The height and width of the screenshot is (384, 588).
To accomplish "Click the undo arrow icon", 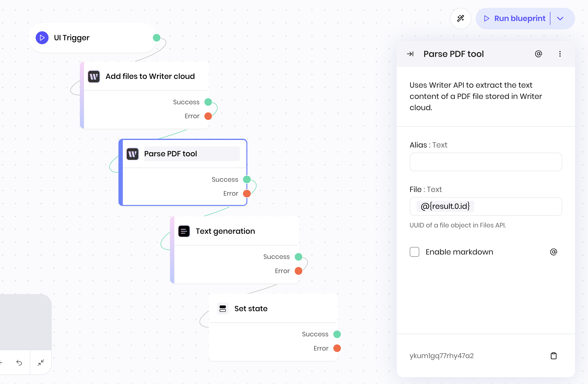I will (x=19, y=363).
